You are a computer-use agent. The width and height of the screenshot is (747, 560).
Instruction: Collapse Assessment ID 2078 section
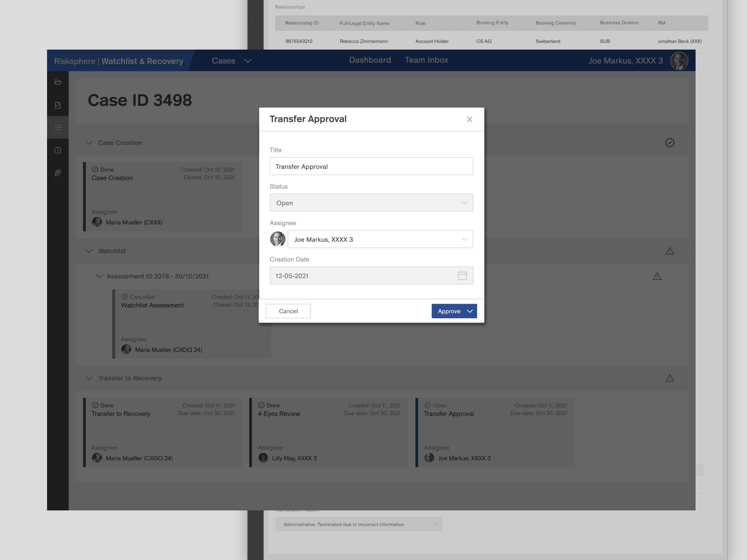pos(99,276)
